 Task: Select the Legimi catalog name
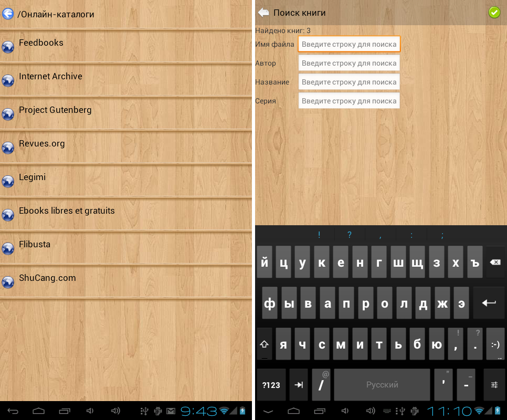(x=33, y=177)
